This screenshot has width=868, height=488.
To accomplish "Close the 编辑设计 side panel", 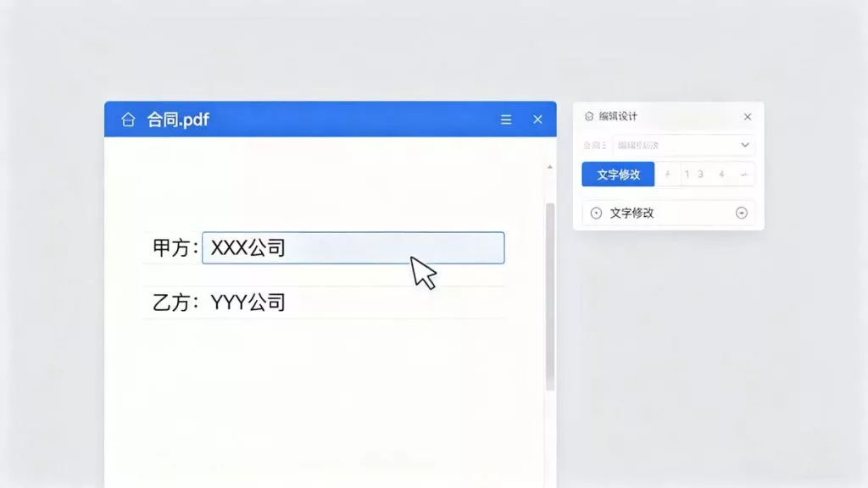I will tap(748, 117).
